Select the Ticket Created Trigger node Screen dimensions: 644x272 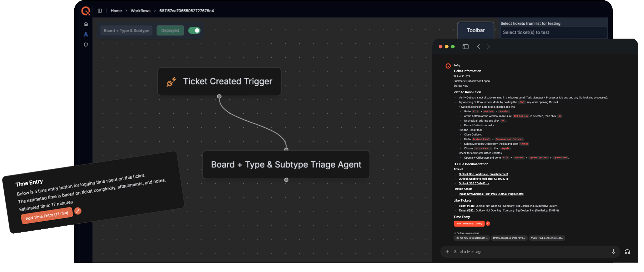219,81
